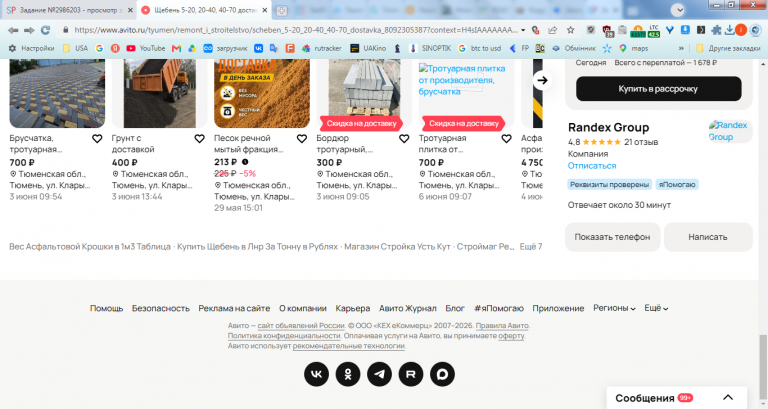
Task: Open the tab search dropdown button
Action: click(x=678, y=10)
